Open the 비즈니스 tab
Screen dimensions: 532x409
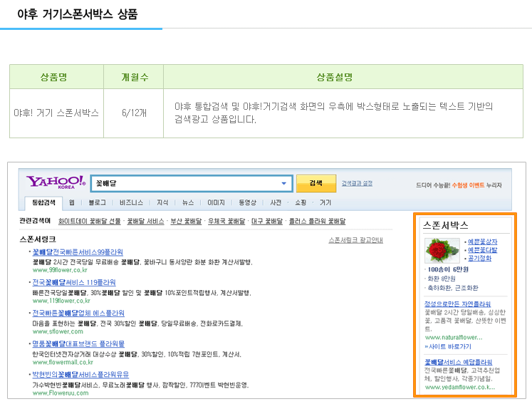pos(131,202)
